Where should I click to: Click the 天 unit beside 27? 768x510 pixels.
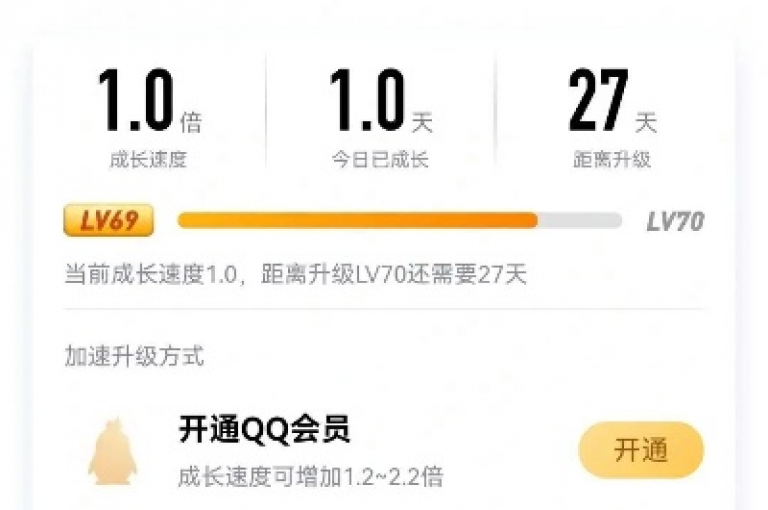[646, 122]
